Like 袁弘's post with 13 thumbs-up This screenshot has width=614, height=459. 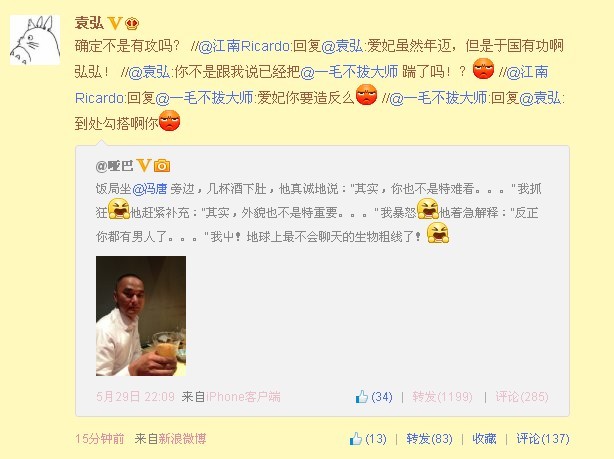point(368,438)
